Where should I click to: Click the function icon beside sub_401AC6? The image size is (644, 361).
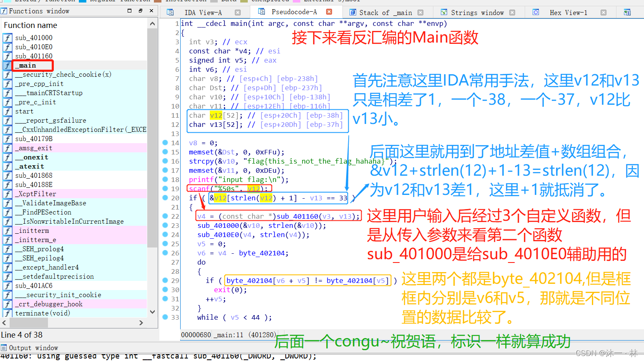(x=8, y=286)
